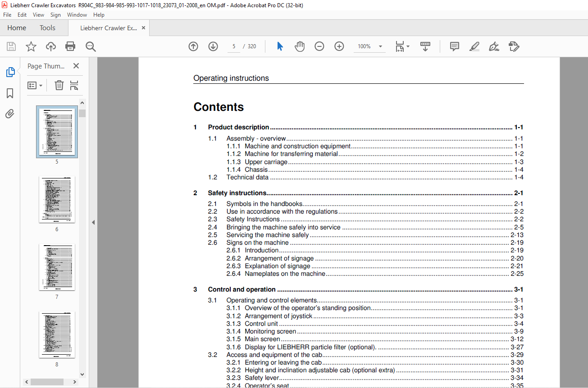The width and height of the screenshot is (588, 388).
Task: Click the thumbnail scrollbar up arrow
Action: pyautogui.click(x=82, y=103)
